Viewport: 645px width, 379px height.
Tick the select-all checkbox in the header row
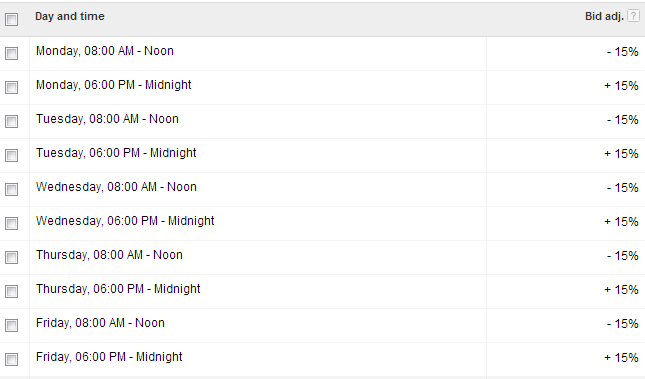click(x=12, y=19)
